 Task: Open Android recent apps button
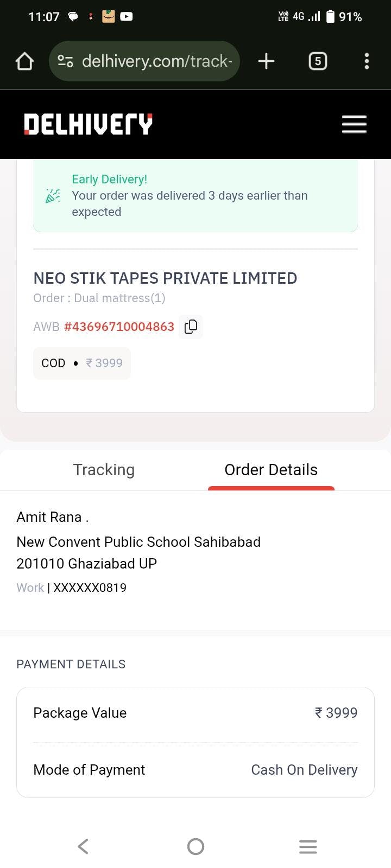tap(308, 846)
